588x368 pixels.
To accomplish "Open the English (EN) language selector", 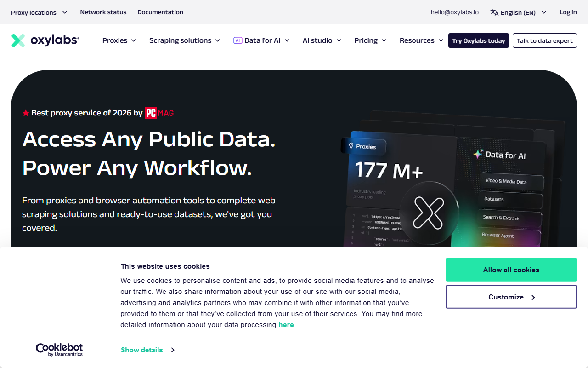I will [x=518, y=12].
